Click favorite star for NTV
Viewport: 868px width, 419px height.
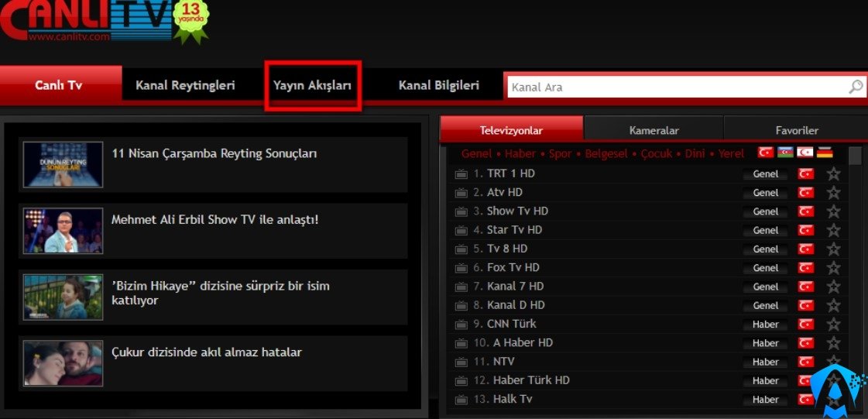coord(833,362)
